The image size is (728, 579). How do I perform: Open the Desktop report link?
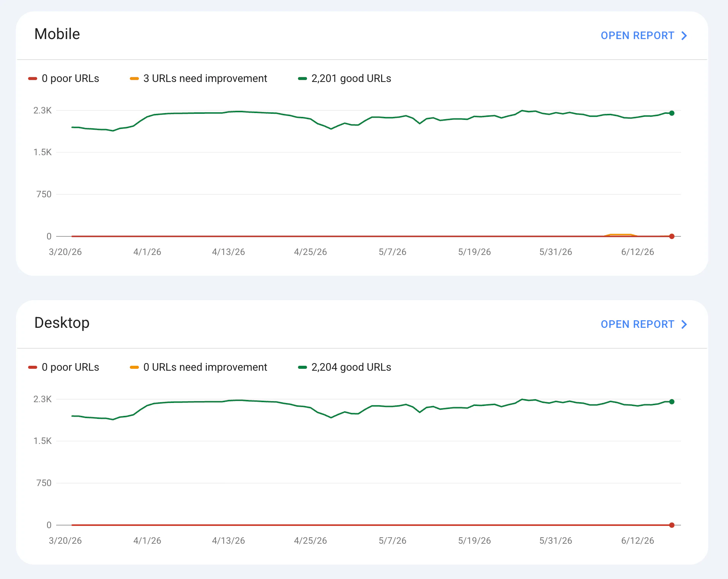[644, 324]
